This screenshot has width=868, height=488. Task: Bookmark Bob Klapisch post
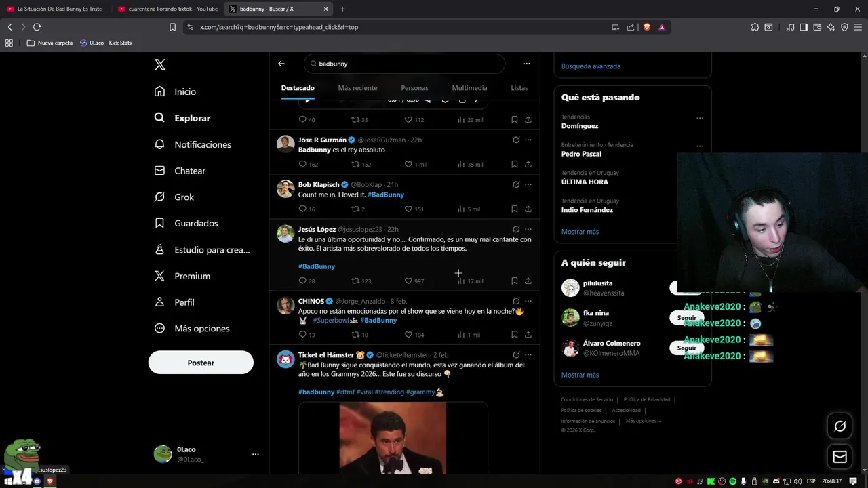click(x=515, y=209)
